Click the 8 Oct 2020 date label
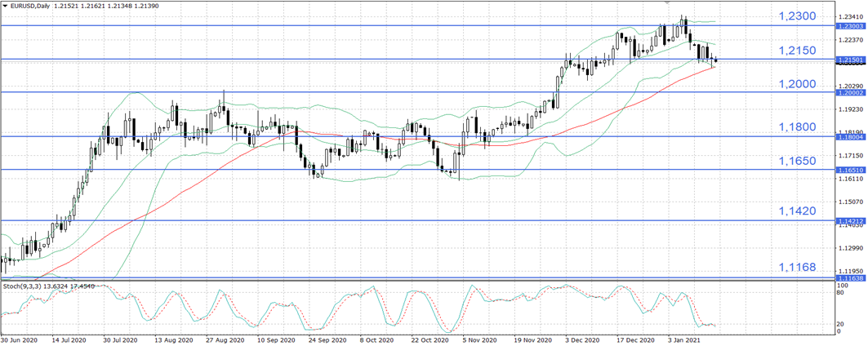 click(376, 340)
